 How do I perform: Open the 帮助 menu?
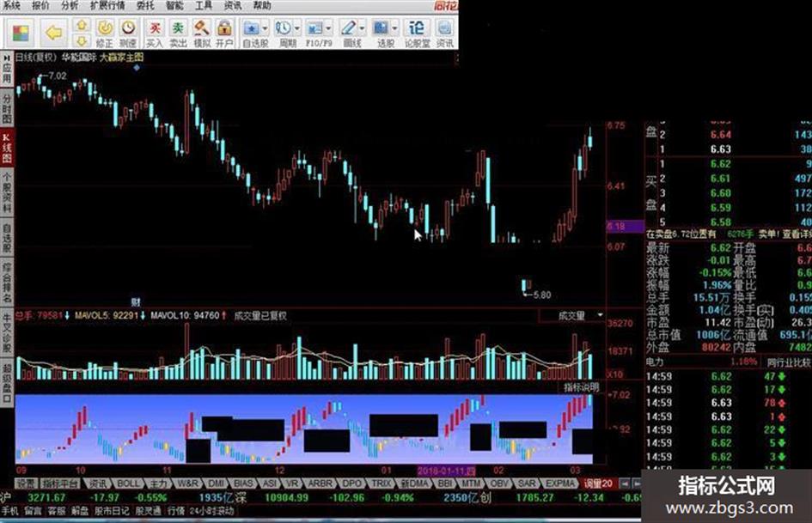(x=262, y=6)
